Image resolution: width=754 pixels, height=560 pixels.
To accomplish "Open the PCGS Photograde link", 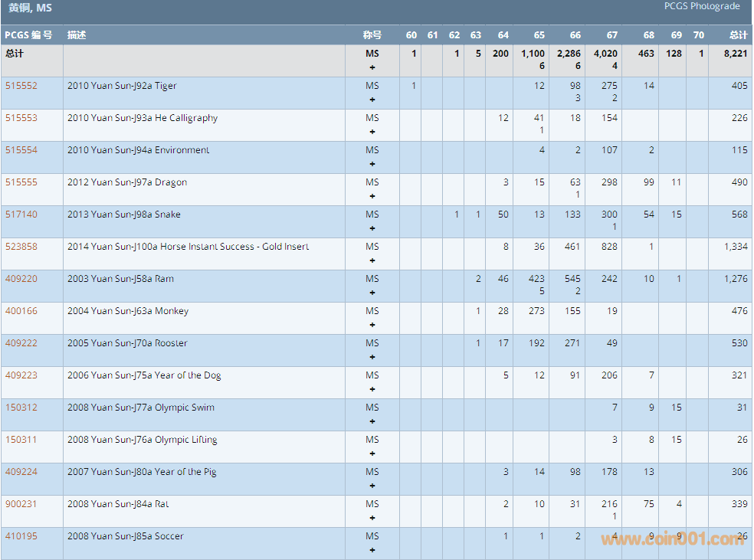I will [x=702, y=6].
